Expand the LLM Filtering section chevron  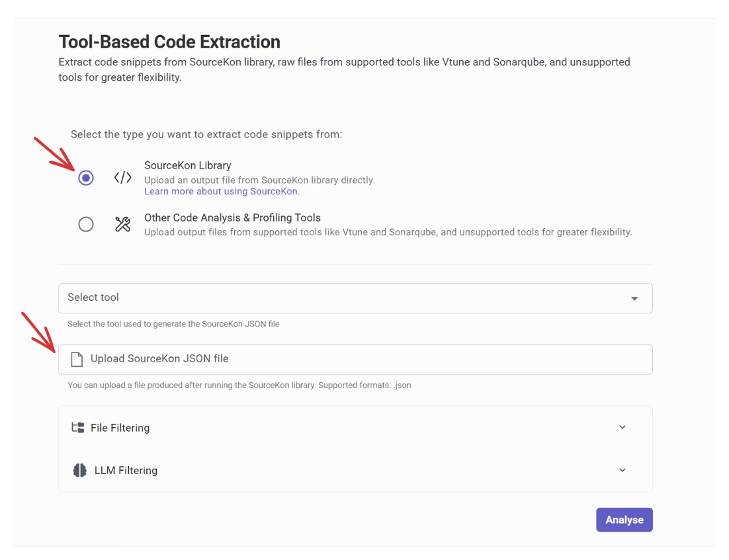[x=622, y=470]
